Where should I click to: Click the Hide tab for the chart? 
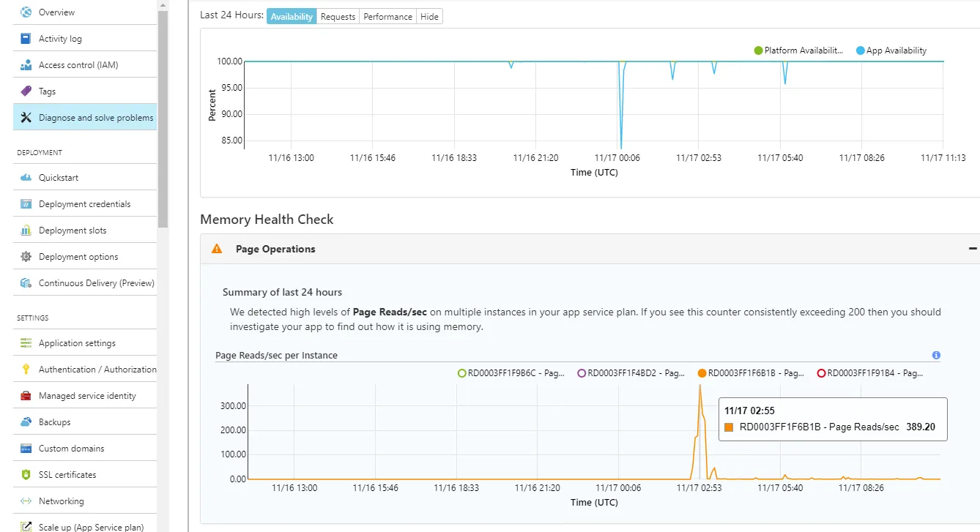point(429,16)
